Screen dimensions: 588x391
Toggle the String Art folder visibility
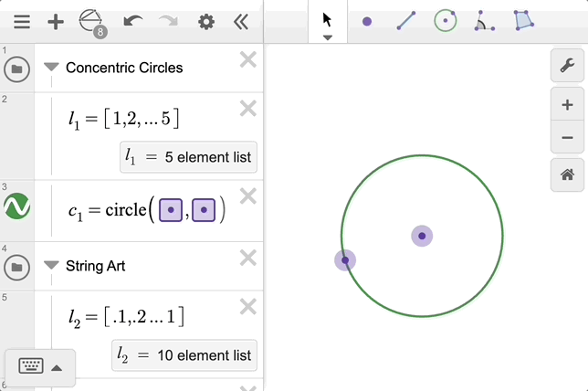(16, 268)
